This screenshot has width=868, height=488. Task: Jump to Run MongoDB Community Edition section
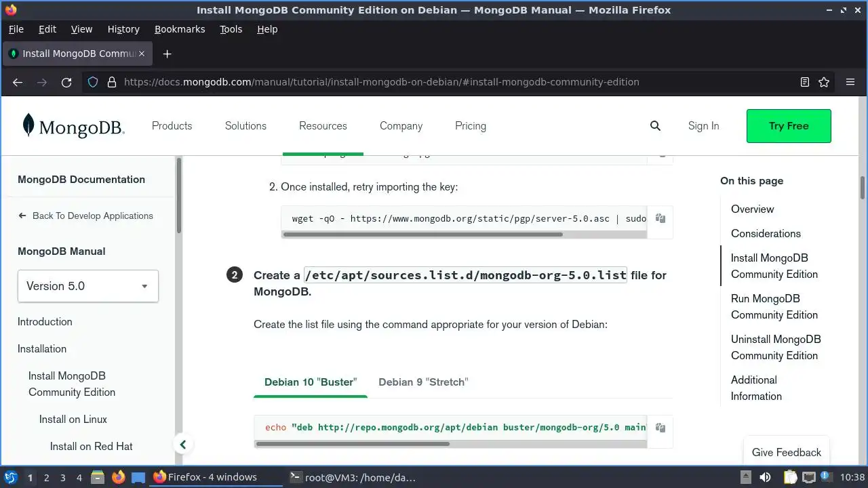coord(774,307)
